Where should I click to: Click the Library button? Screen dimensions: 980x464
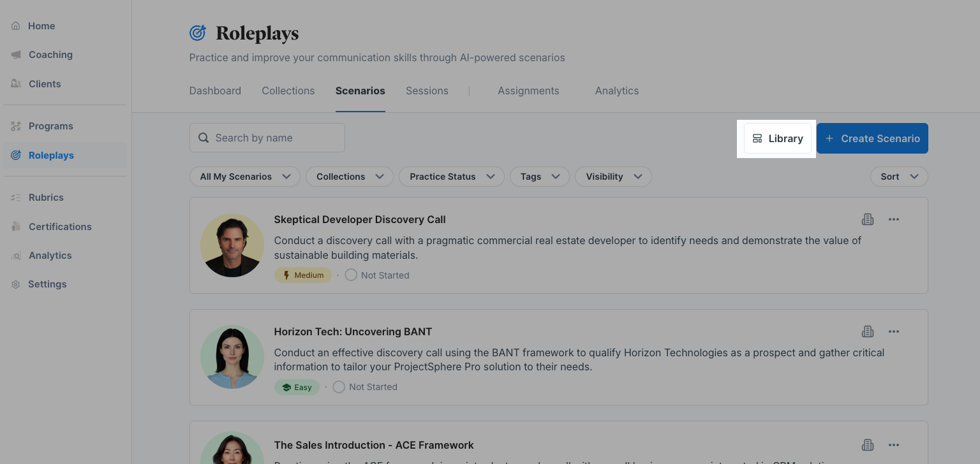[x=778, y=138]
